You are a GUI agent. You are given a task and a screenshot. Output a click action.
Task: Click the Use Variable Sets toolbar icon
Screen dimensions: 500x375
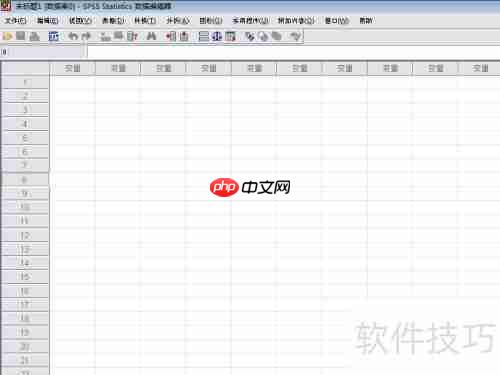[x=263, y=36]
